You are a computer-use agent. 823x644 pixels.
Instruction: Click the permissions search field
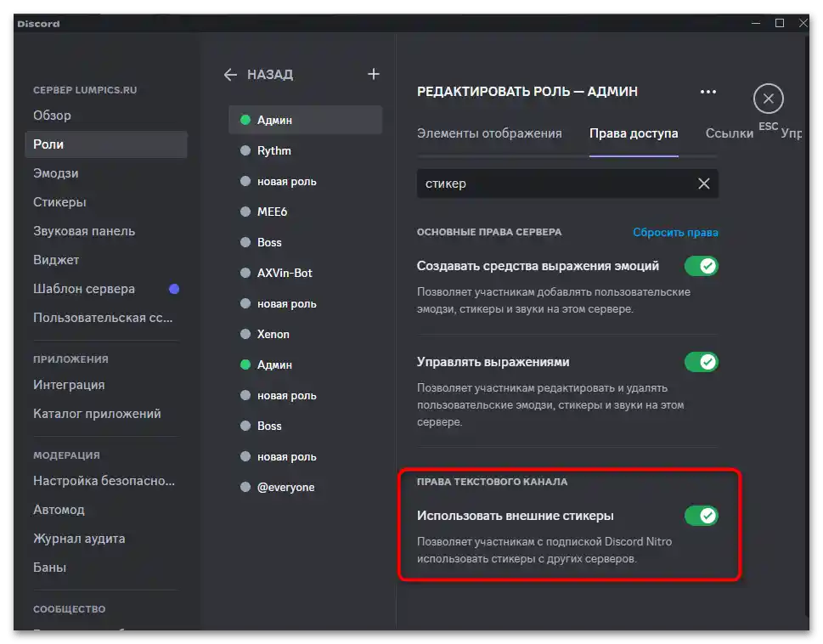[552, 184]
